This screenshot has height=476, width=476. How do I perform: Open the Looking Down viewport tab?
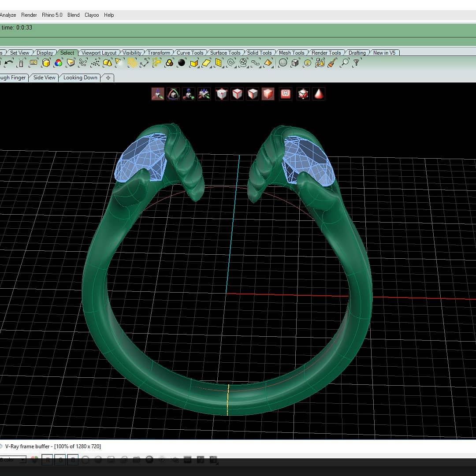point(80,78)
